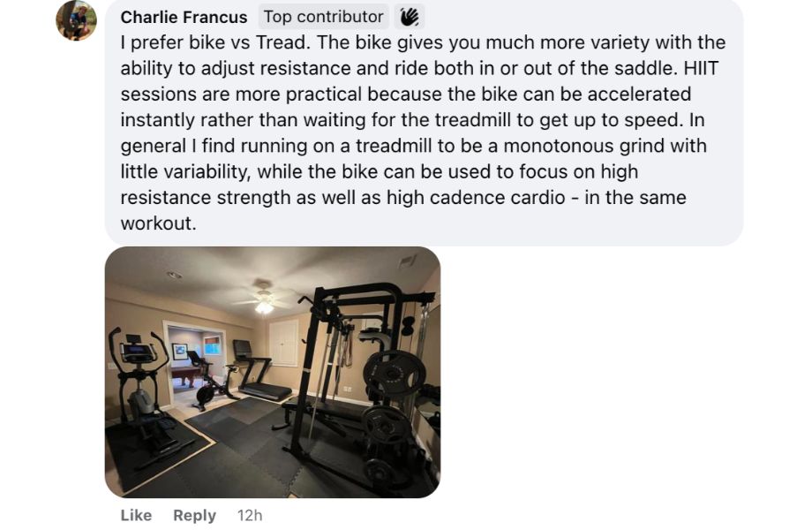Reply to Charlie Francus's comment
812x530 pixels.
(x=194, y=515)
